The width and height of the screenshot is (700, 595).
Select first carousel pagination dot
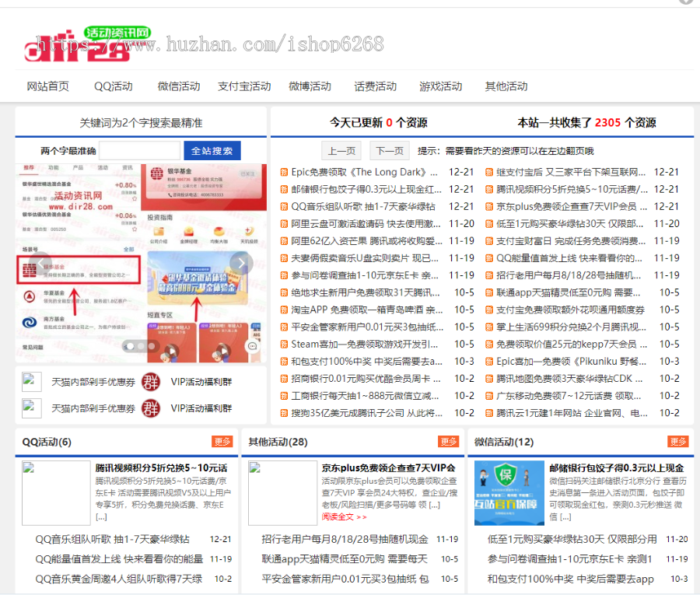(x=129, y=346)
